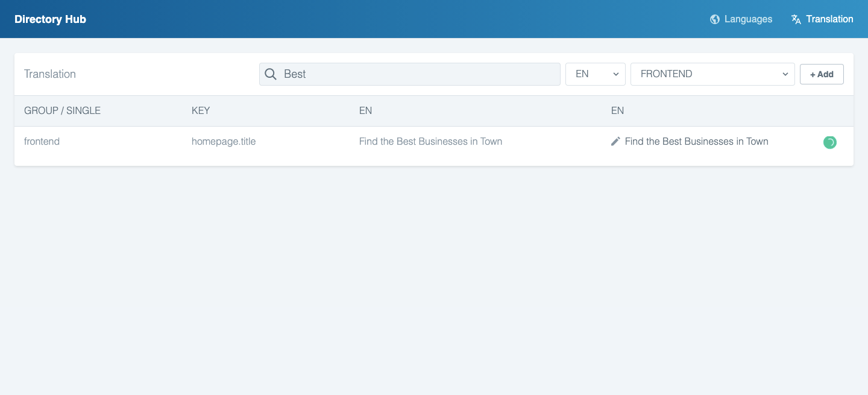Image resolution: width=868 pixels, height=395 pixels.
Task: Edit translation 'Find the Best Businesses in Town'
Action: [696, 142]
